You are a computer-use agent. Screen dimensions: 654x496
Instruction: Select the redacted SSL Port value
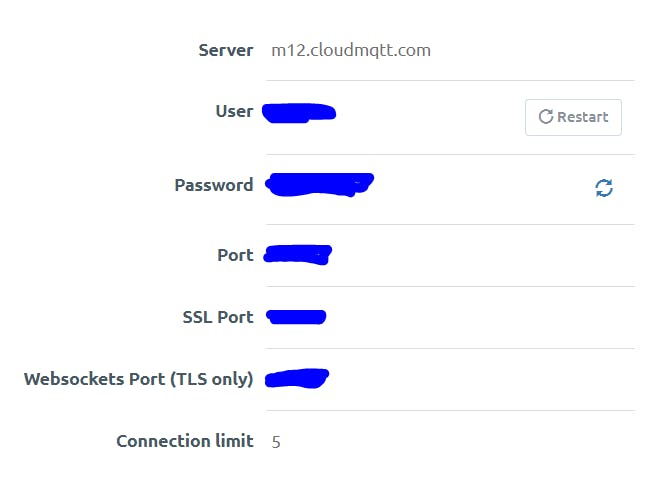[297, 317]
